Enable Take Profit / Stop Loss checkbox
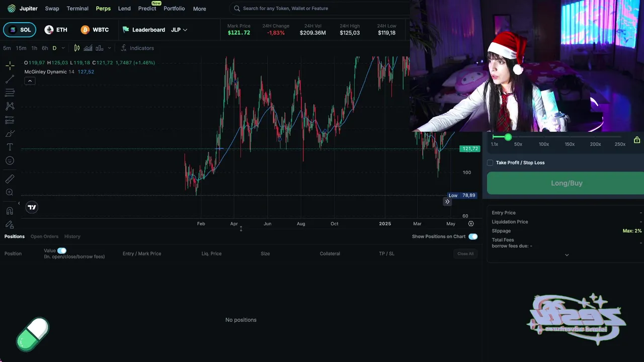644x362 pixels. coord(490,163)
